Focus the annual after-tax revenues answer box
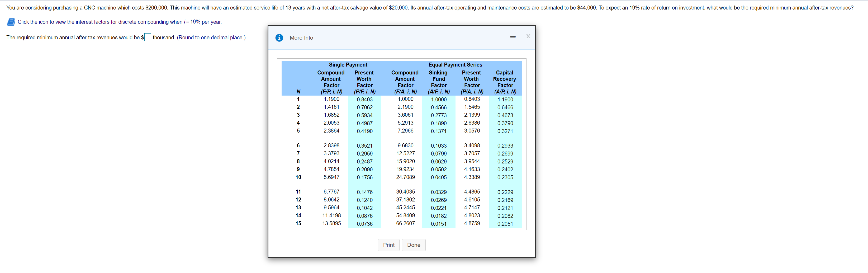Image resolution: width=868 pixels, height=273 pixels. click(x=148, y=37)
